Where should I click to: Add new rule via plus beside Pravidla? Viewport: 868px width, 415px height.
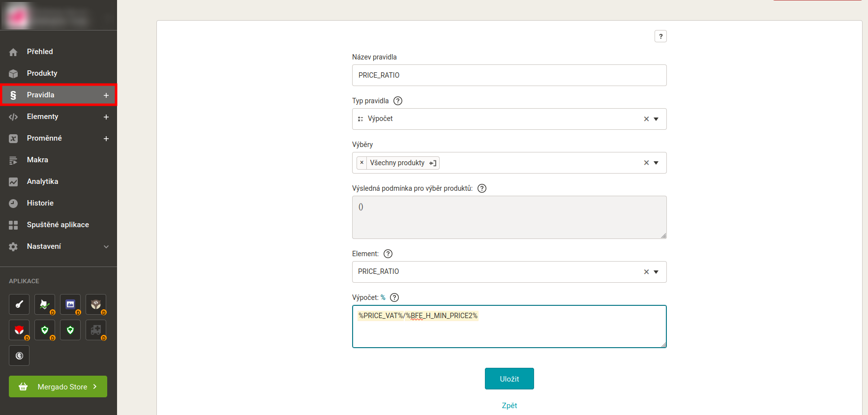point(106,95)
